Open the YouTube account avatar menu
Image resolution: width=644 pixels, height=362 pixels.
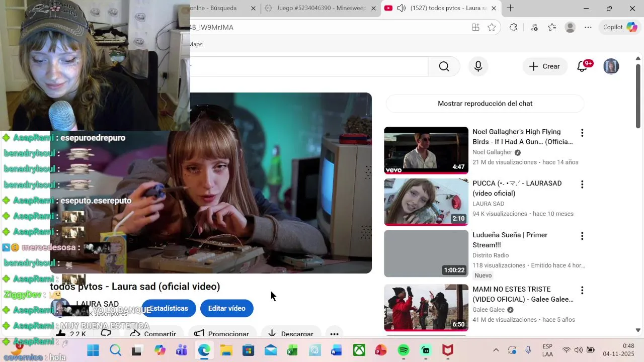coord(611,66)
